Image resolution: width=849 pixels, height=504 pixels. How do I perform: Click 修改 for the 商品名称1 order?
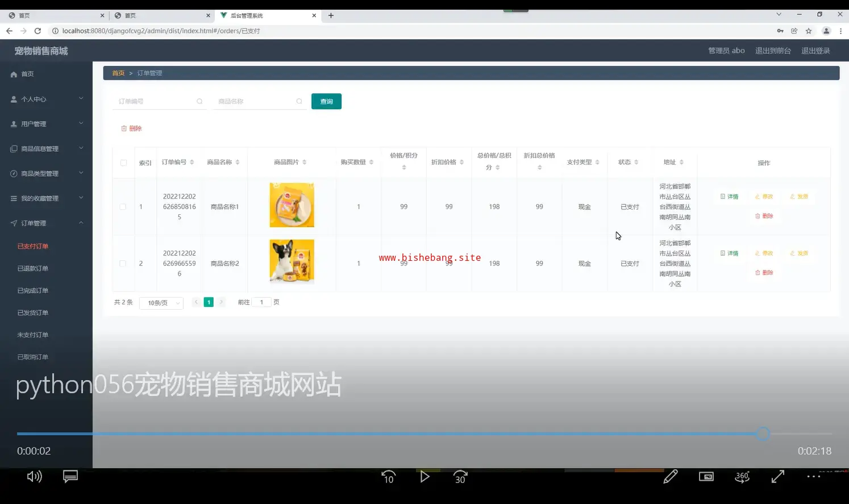764,197
